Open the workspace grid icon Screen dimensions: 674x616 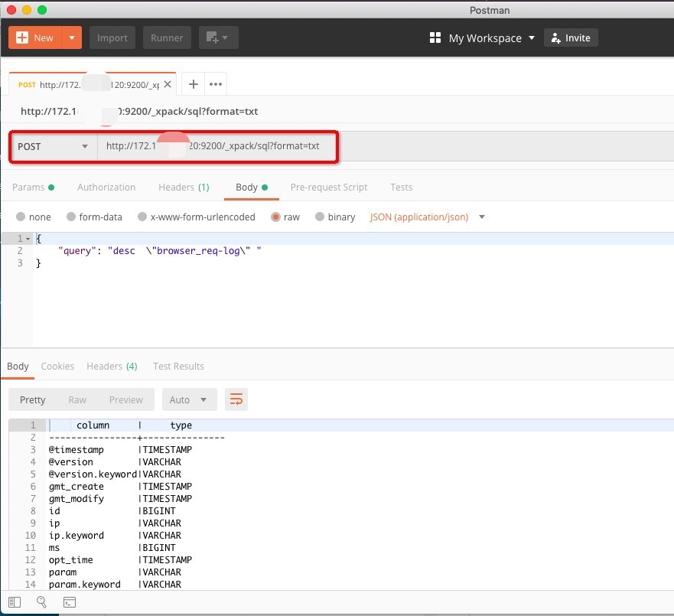tap(435, 37)
